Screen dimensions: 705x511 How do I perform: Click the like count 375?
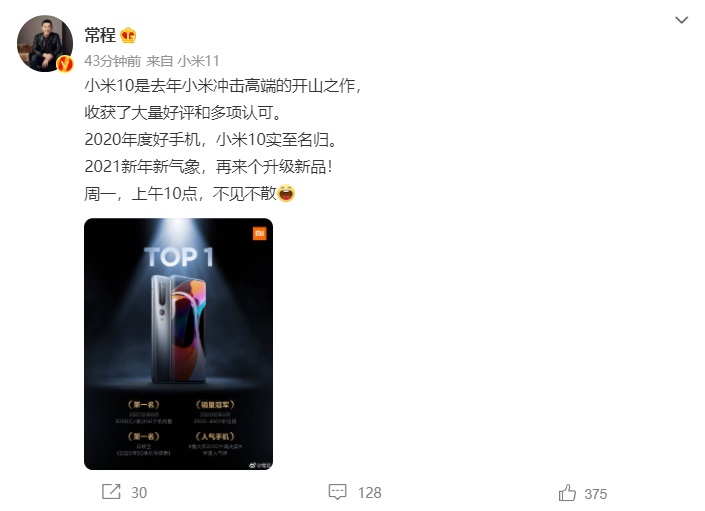coord(596,494)
